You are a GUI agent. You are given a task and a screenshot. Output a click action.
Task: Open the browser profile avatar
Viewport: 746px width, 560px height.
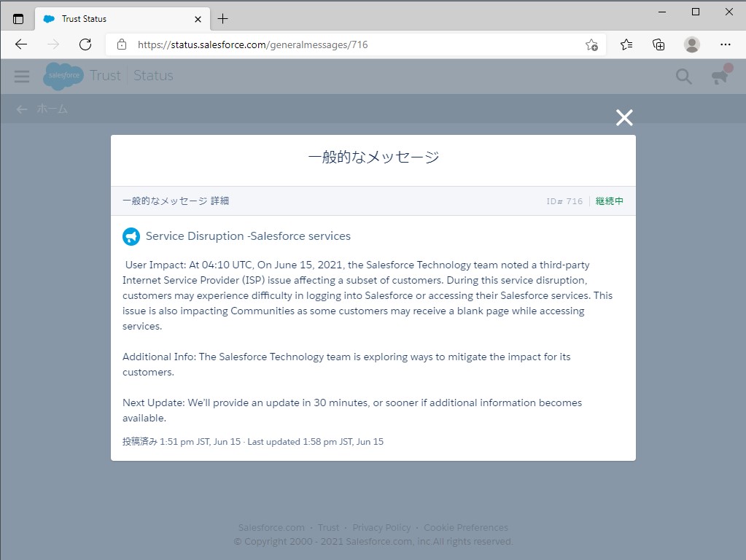coord(691,44)
